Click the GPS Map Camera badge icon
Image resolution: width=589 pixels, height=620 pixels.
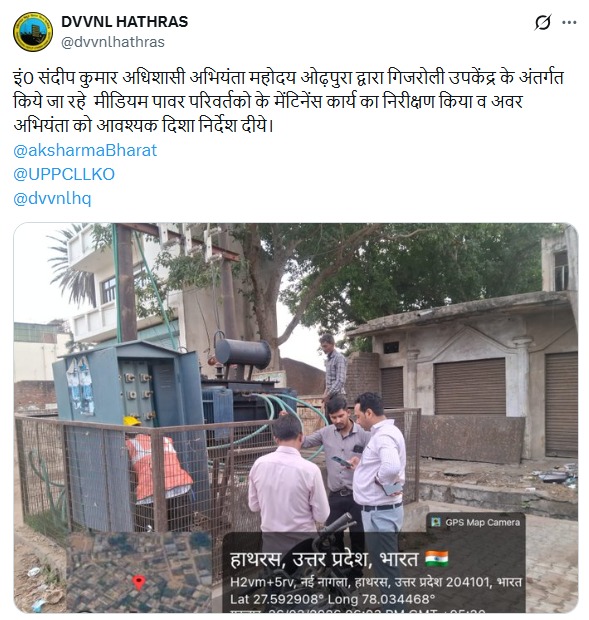tap(436, 522)
